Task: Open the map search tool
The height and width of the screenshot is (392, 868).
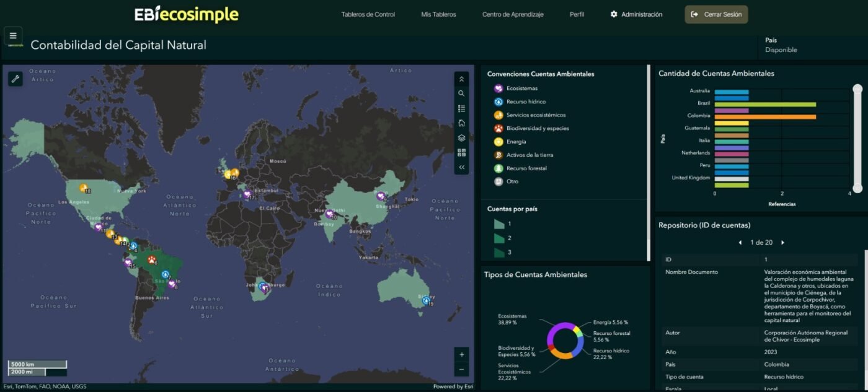Action: [461, 94]
